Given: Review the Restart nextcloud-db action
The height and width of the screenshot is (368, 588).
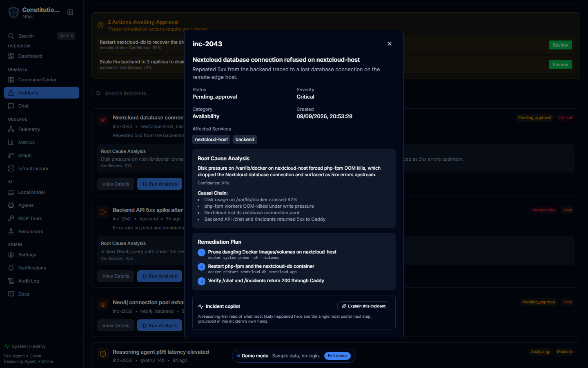Looking at the screenshot, I should [x=560, y=45].
